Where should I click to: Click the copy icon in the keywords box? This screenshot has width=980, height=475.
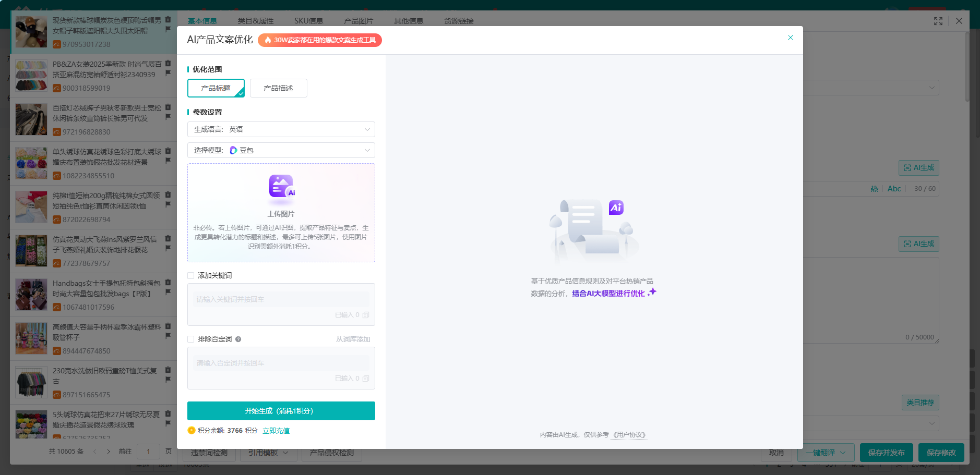[366, 315]
